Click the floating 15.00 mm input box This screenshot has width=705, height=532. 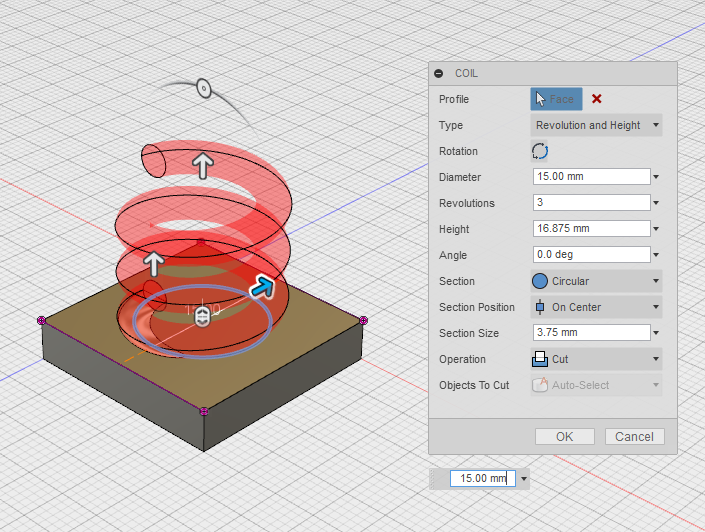pyautogui.click(x=482, y=478)
